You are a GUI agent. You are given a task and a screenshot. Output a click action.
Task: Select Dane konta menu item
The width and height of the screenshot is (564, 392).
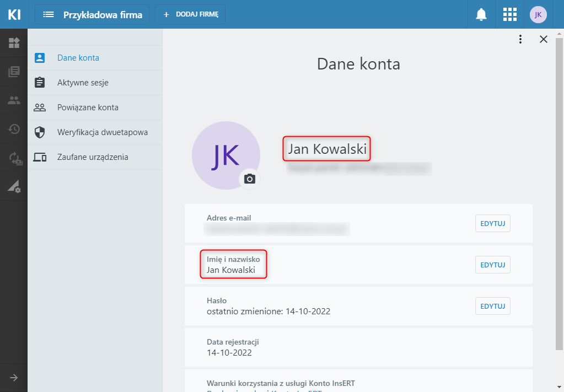point(95,58)
